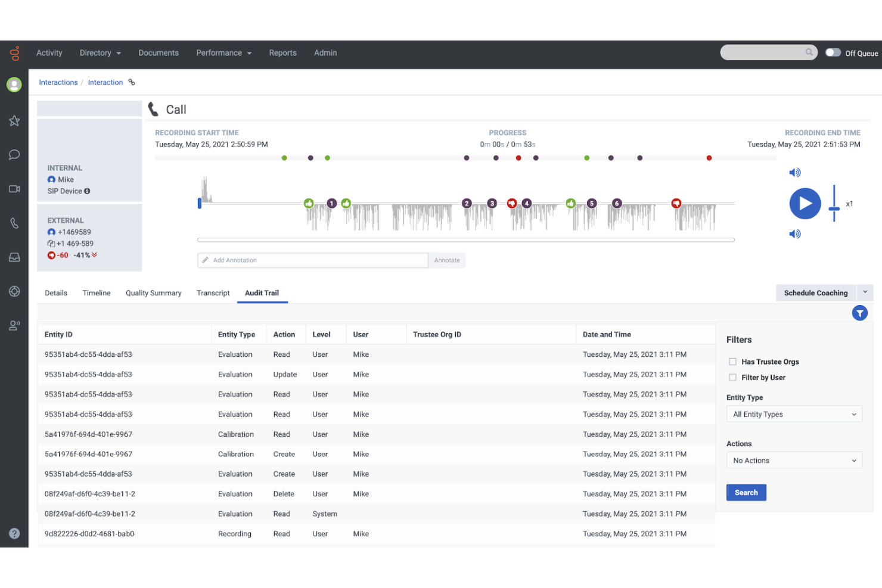Open the All Entity Types dropdown
The height and width of the screenshot is (588, 882).
(x=794, y=413)
